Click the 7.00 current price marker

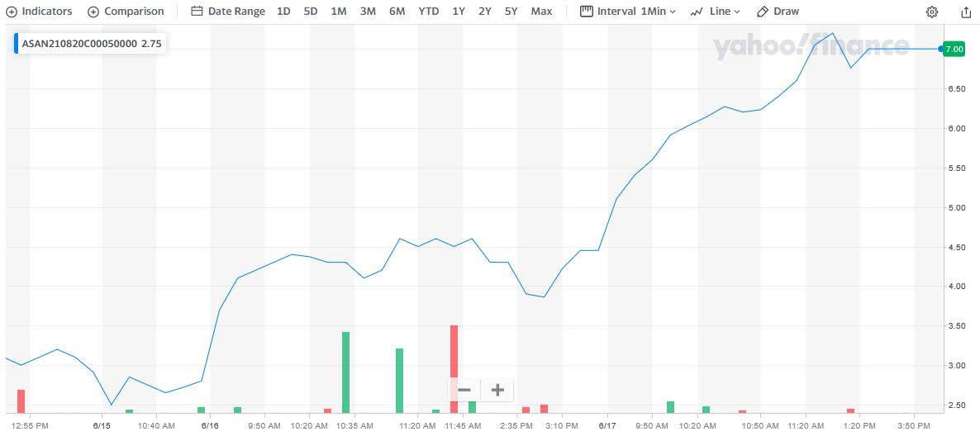954,50
